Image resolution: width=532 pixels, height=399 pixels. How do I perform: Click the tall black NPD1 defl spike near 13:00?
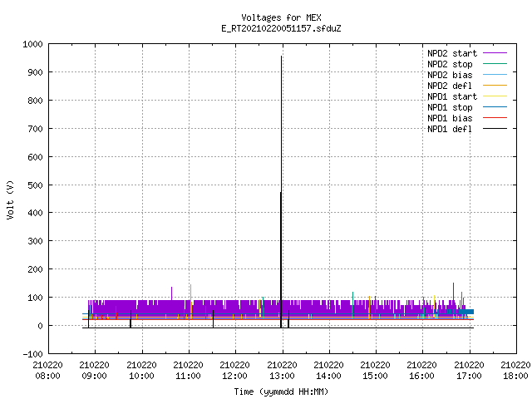[281, 192]
